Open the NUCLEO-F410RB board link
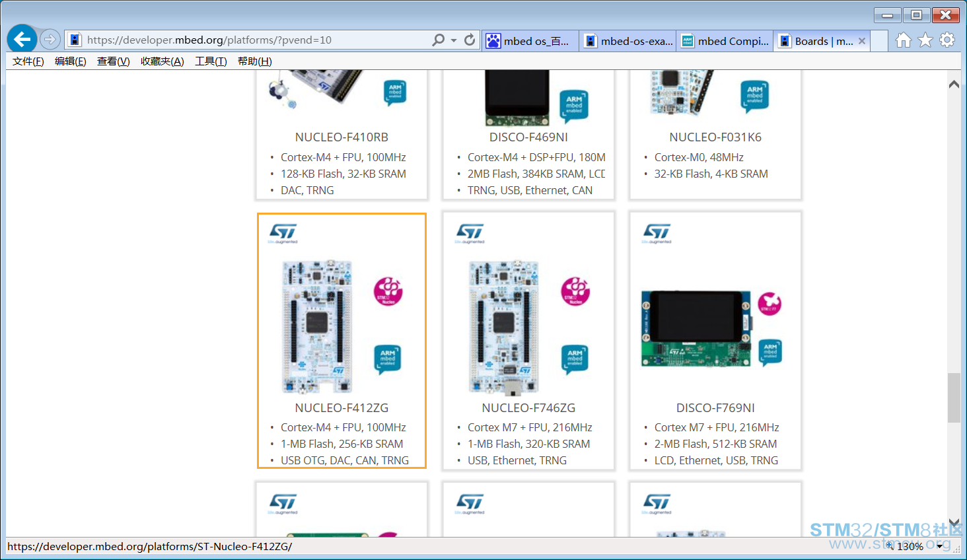This screenshot has width=967, height=560. 341,137
